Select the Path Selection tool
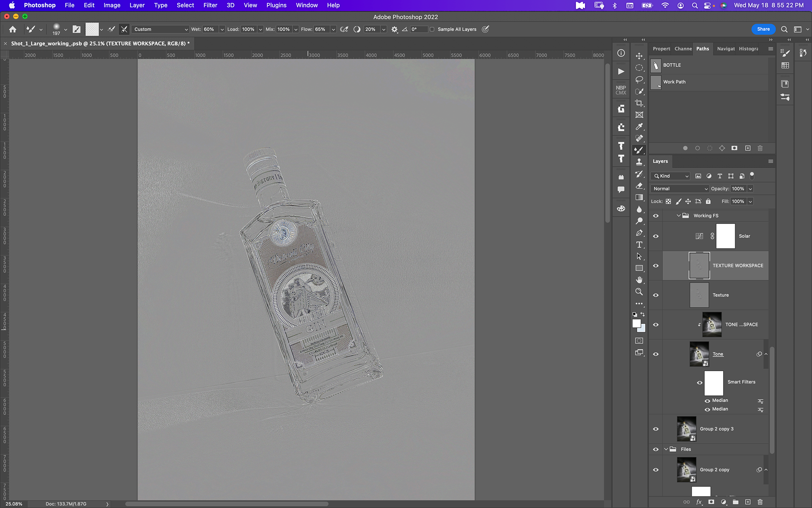812x508 pixels. pyautogui.click(x=639, y=257)
